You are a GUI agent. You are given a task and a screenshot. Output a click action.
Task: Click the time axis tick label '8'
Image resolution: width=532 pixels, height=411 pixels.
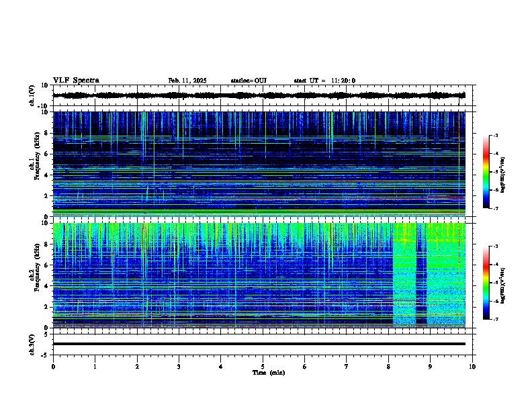(x=388, y=367)
